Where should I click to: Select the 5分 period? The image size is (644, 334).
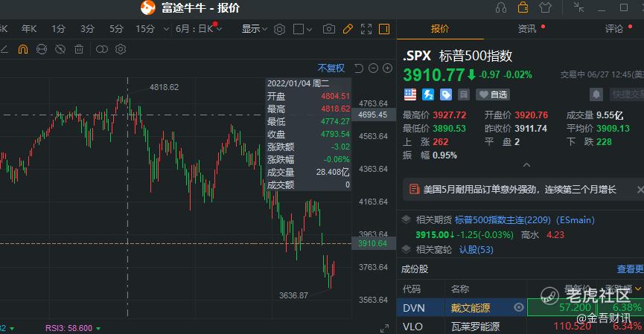116,29
